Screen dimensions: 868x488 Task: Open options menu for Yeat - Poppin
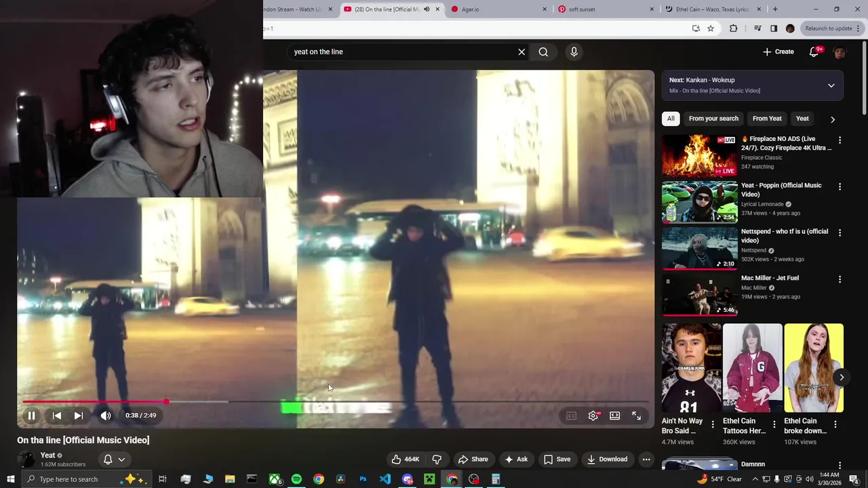(840, 186)
